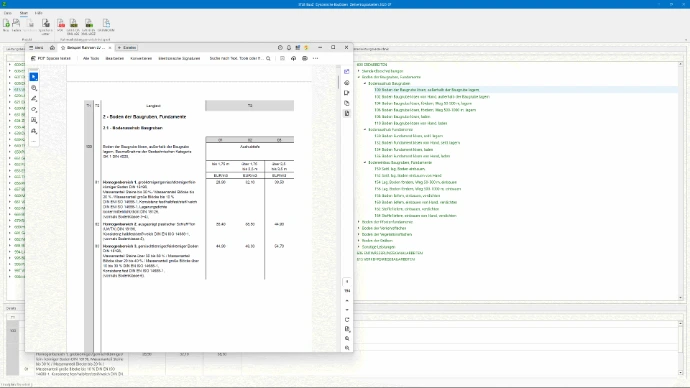Click the Neu document icon in the ribbon
Screen dimensions: 690x388
coord(6,25)
